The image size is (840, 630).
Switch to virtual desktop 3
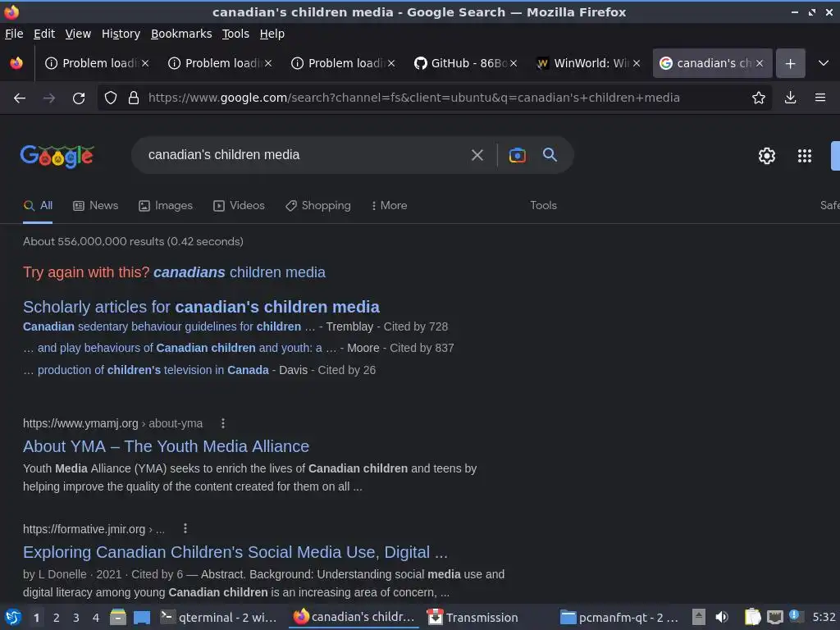click(x=76, y=619)
